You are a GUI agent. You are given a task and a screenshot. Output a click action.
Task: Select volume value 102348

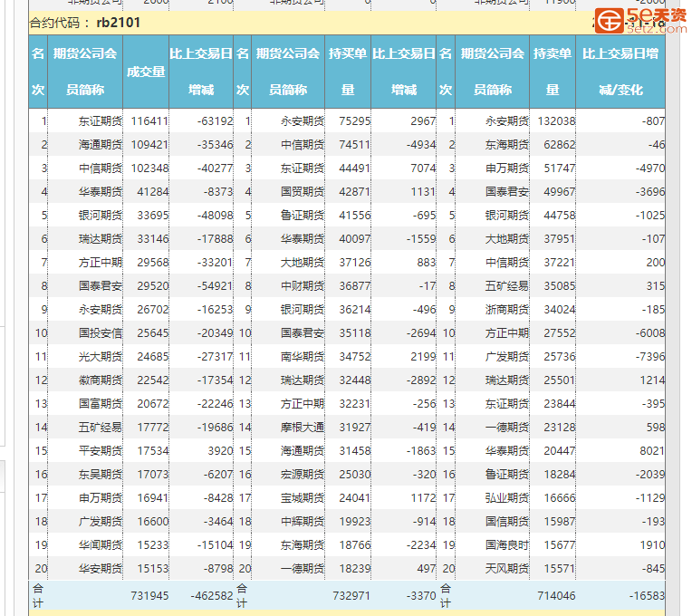149,168
